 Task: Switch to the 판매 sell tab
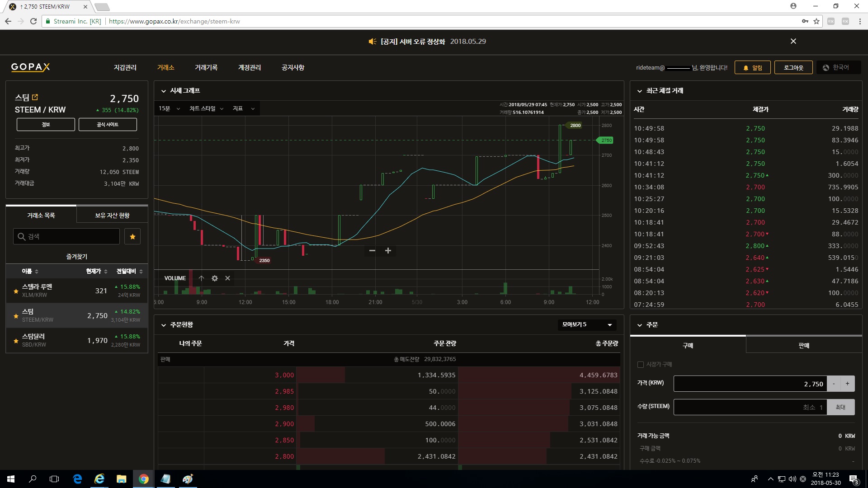(x=803, y=345)
